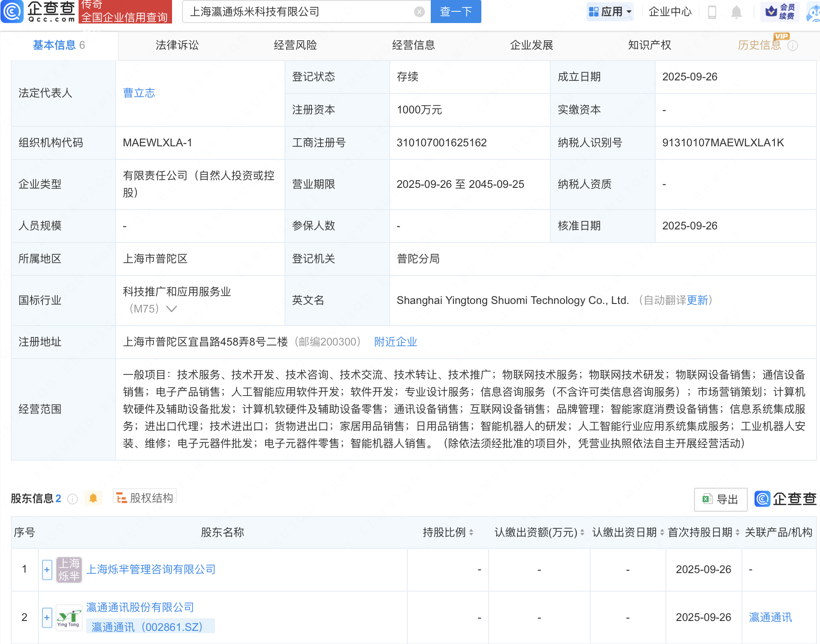Open notifications bell in top bar
Image resolution: width=820 pixels, height=644 pixels.
736,12
